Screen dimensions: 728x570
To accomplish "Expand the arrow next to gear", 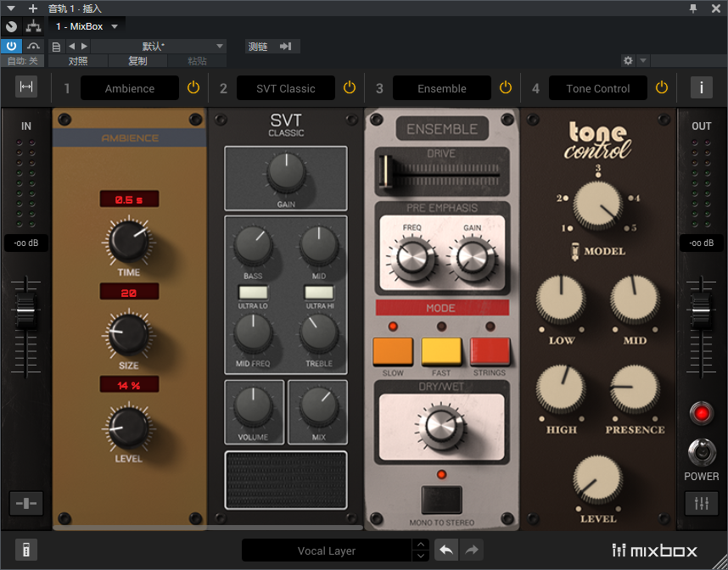I will pos(643,60).
